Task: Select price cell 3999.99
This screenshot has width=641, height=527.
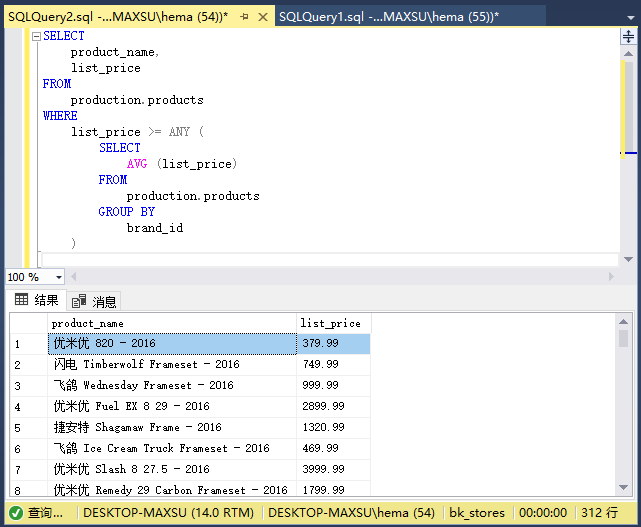Action: (334, 469)
